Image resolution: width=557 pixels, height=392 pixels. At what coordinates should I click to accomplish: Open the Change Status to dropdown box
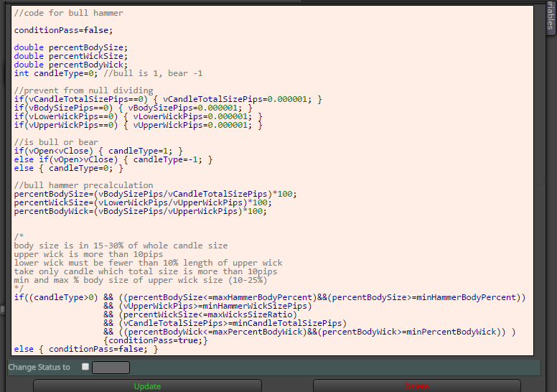(111, 367)
